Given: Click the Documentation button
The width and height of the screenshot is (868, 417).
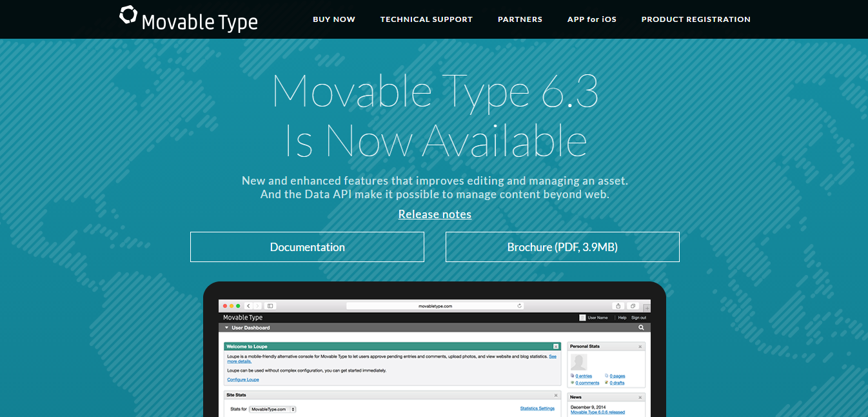Looking at the screenshot, I should coord(307,247).
